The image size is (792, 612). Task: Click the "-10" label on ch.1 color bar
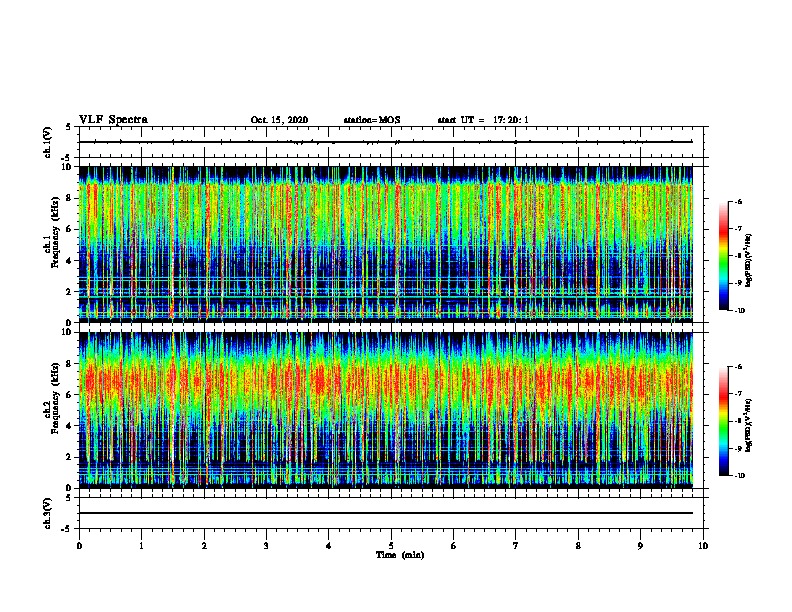pos(739,311)
